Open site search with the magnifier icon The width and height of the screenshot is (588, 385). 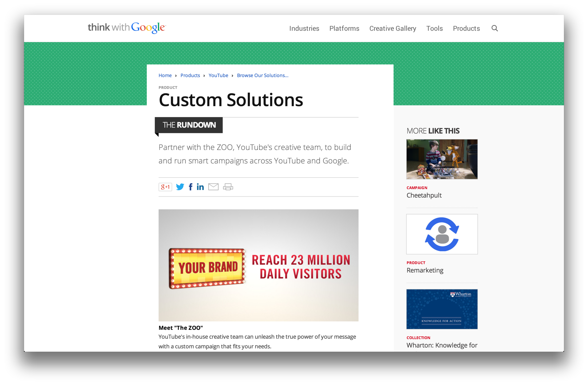coord(495,28)
